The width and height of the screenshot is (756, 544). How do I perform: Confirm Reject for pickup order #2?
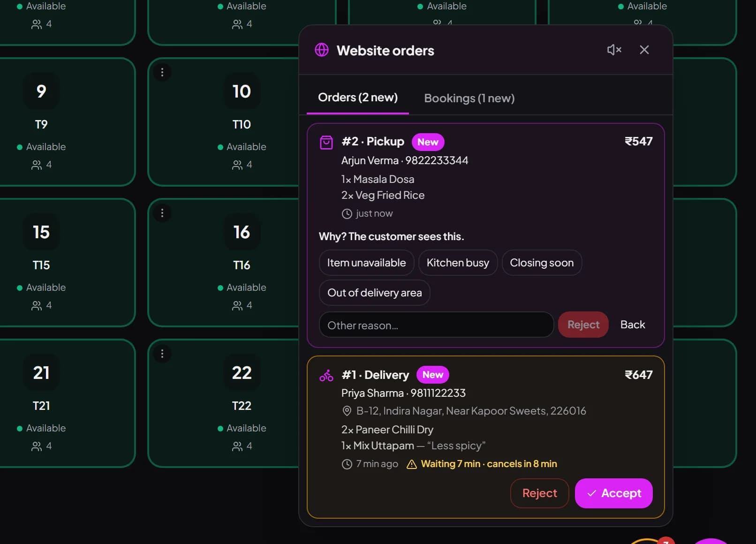tap(583, 325)
